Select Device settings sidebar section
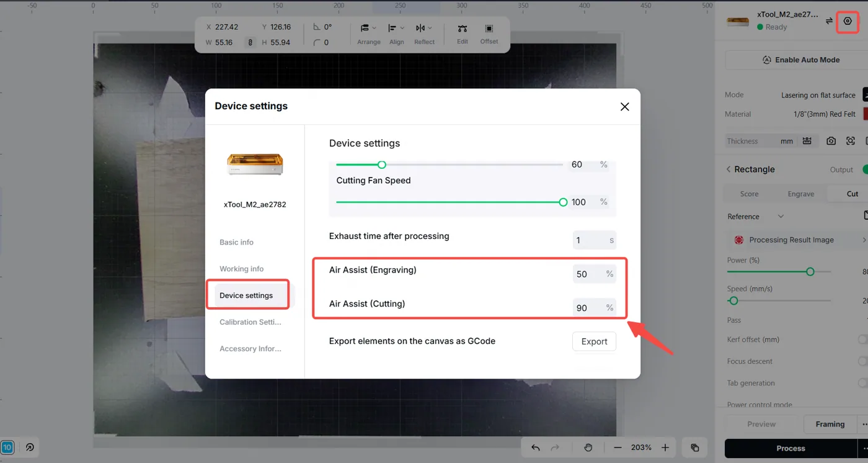This screenshot has height=463, width=868. tap(252, 295)
